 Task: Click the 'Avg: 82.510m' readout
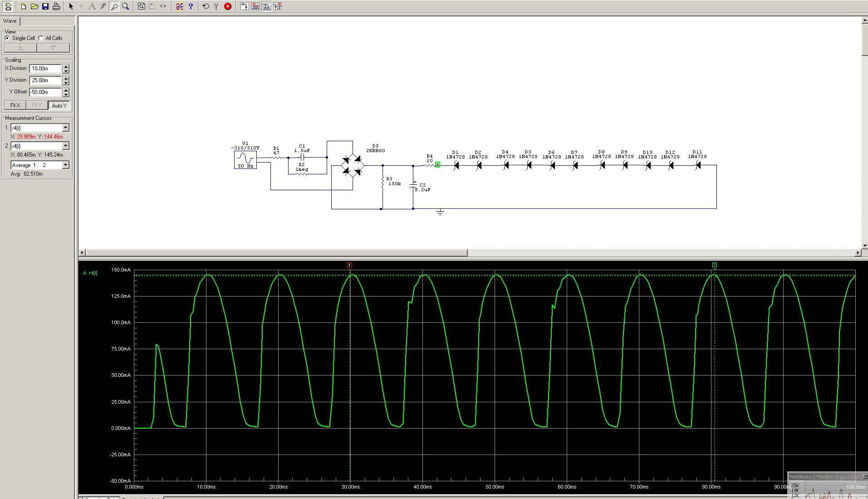(x=26, y=174)
